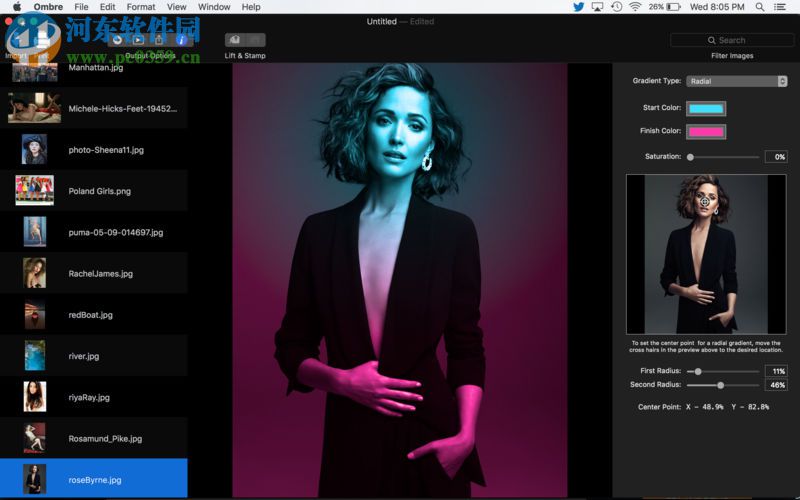Viewport: 800px width, 500px height.
Task: Click the Second Radius slider
Action: point(723,385)
